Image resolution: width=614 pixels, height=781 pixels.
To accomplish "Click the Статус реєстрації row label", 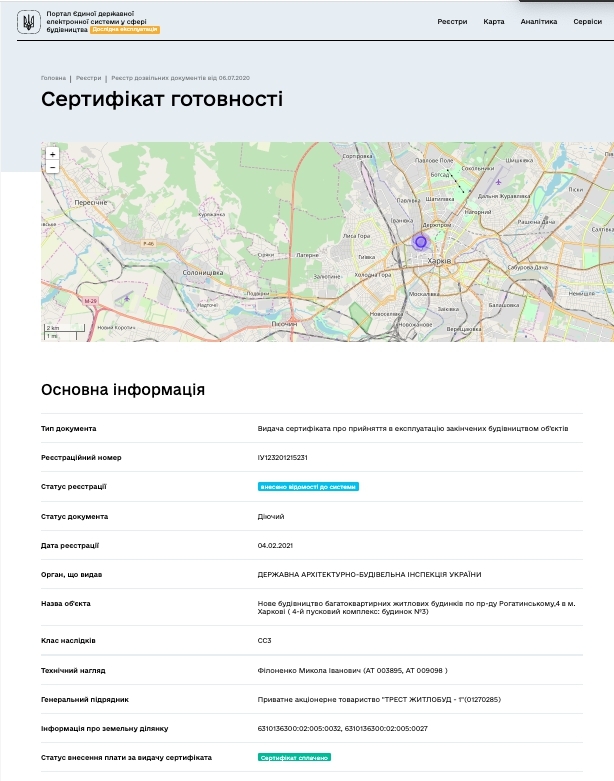I will 74,487.
